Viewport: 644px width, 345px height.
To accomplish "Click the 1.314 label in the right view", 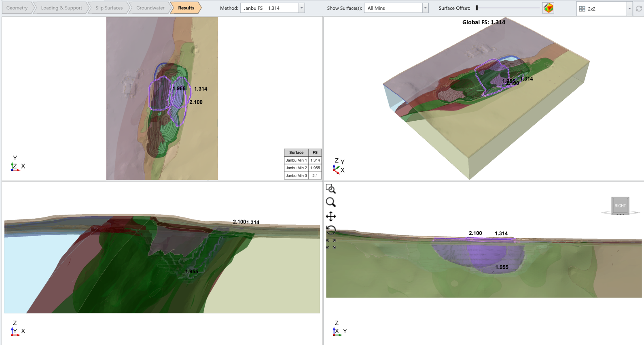I will pyautogui.click(x=501, y=234).
